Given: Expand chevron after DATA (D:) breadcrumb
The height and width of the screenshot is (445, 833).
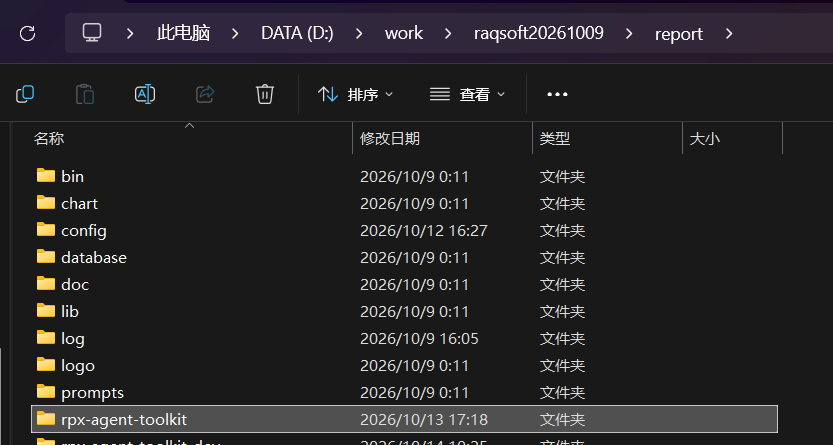Looking at the screenshot, I should coord(359,33).
